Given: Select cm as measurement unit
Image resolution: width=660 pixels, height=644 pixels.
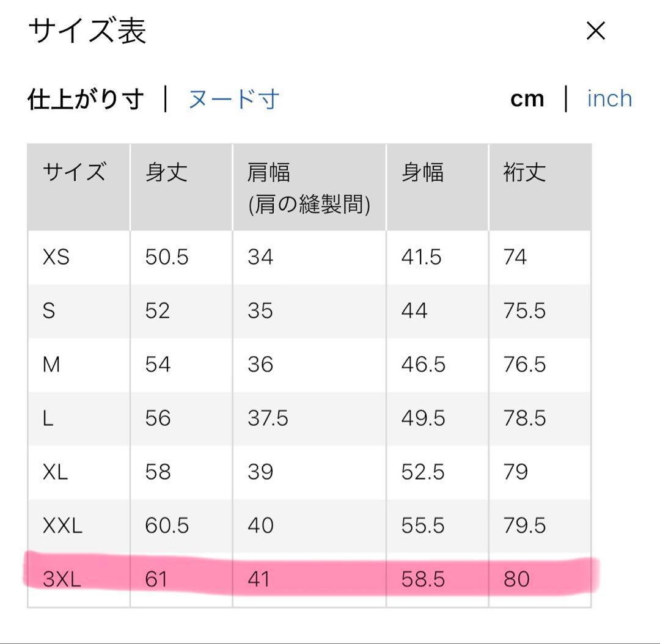Looking at the screenshot, I should [527, 99].
